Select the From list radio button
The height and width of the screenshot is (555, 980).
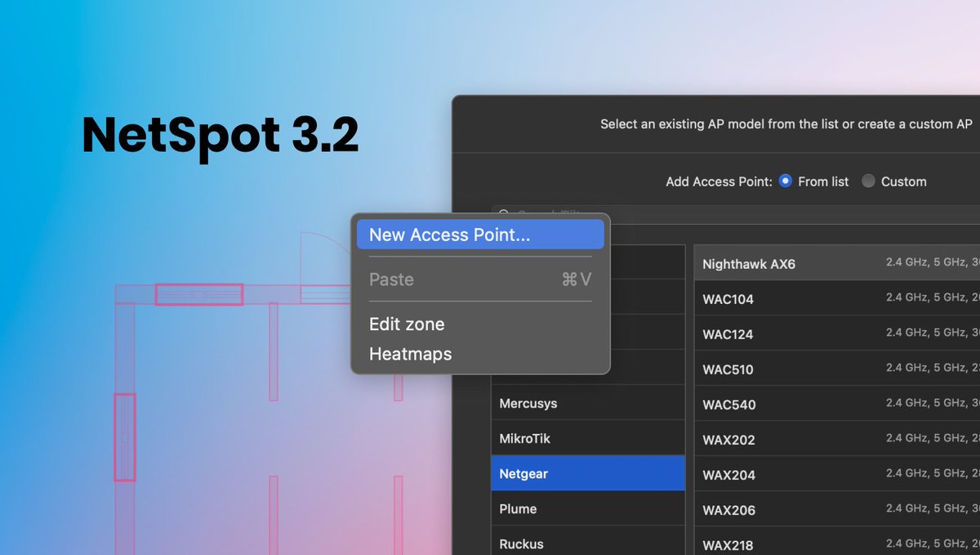(786, 181)
